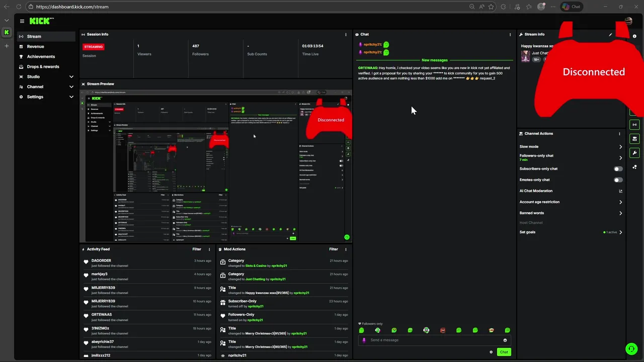Screen dimensions: 644x362
Task: Click GRTEWAAS in the Activity Feed
Action: point(102,315)
